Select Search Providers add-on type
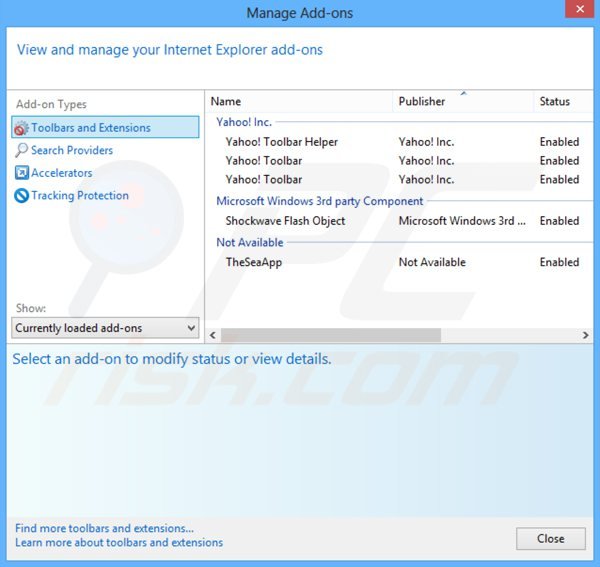Screen dimensions: 600x567 point(72,150)
